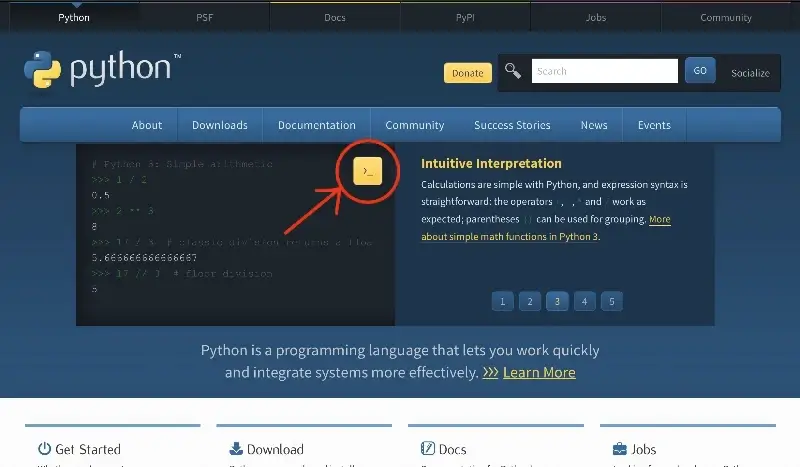Screen dimensions: 800x467
Task: Open the PSF top-level tab
Action: (x=205, y=17)
